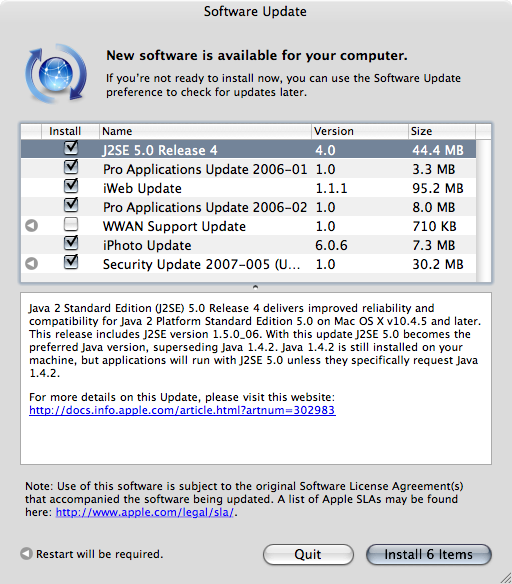
Task: Select the J2SE 5.0 Release 4 row
Action: pyautogui.click(x=248, y=150)
